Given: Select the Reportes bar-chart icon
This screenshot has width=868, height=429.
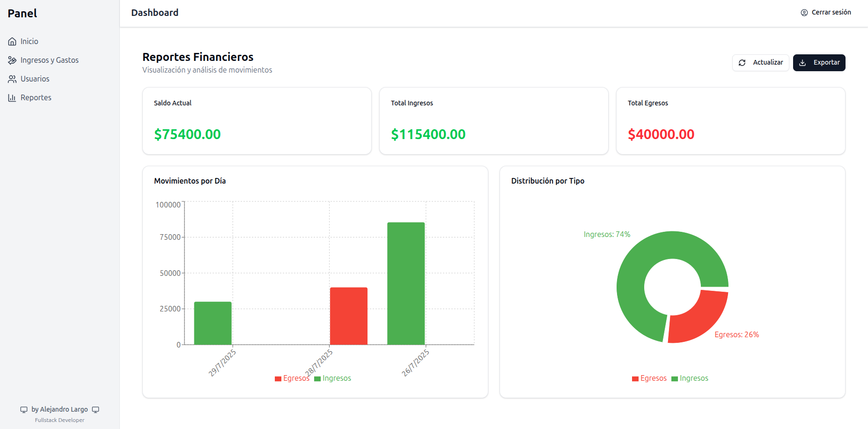Looking at the screenshot, I should click(13, 97).
